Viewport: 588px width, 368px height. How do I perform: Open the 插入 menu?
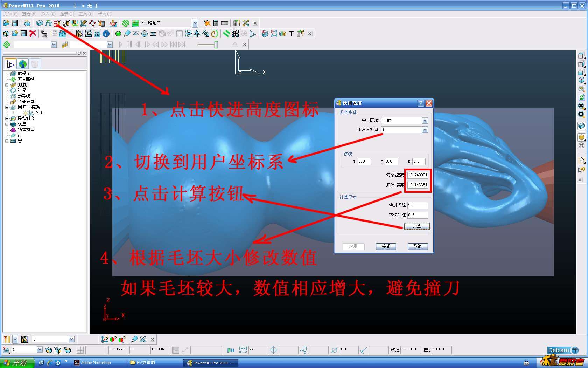coord(48,14)
